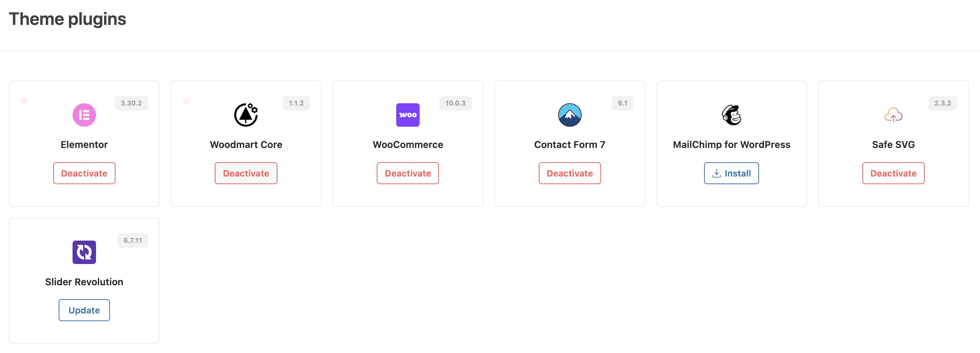
Task: Click the red status dot on Elementor card
Action: click(25, 101)
